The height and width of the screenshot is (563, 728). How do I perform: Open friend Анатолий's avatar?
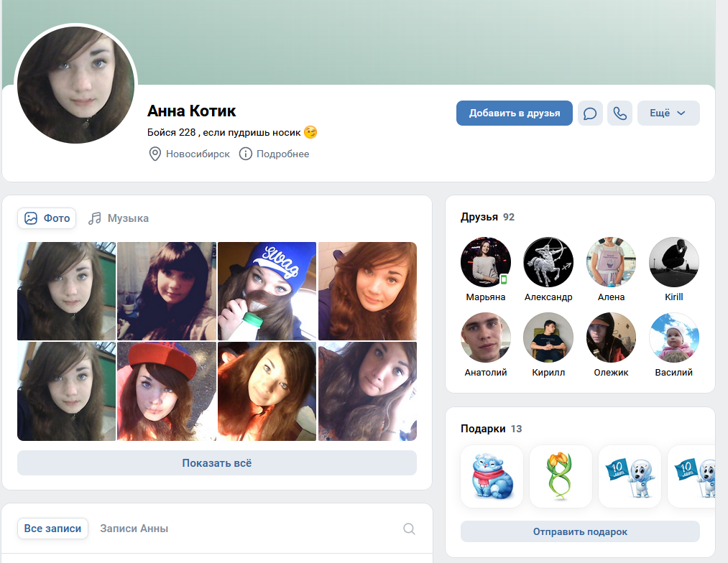[x=486, y=338]
